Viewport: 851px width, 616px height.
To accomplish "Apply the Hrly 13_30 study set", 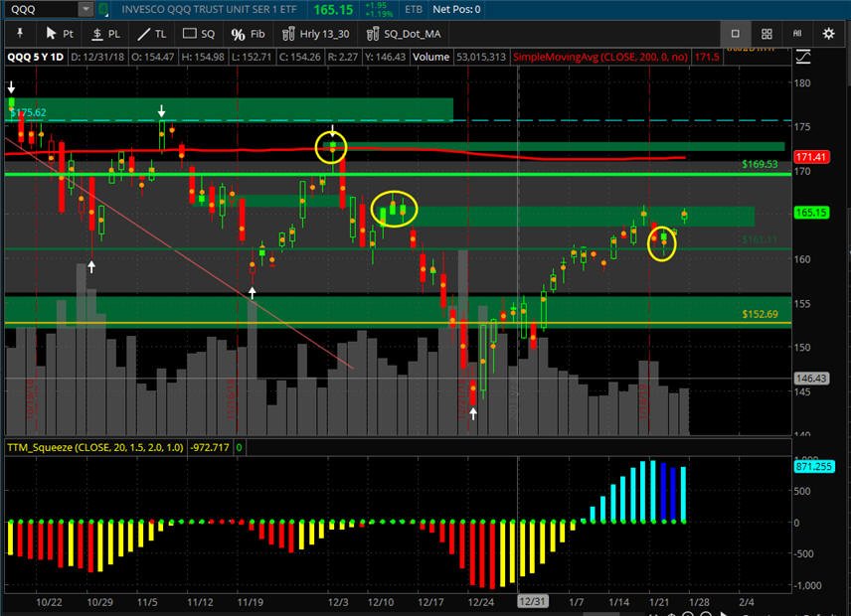I will tap(316, 34).
